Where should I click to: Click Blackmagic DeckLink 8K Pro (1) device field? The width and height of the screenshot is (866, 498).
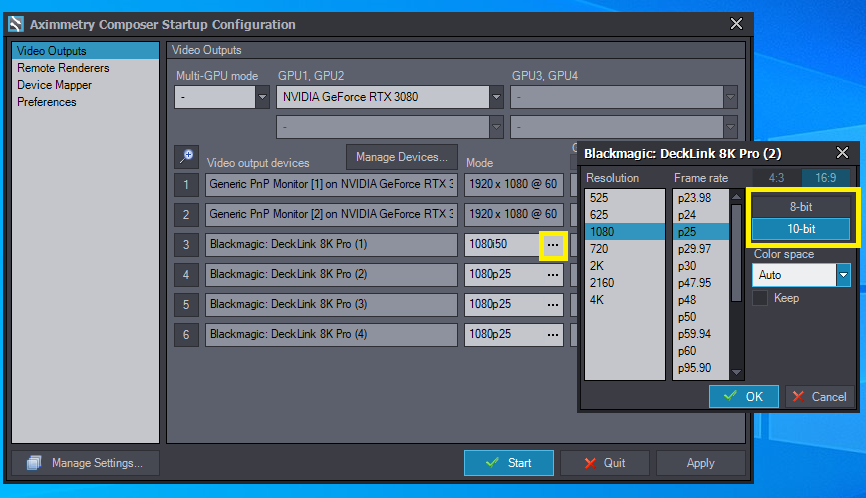(331, 245)
